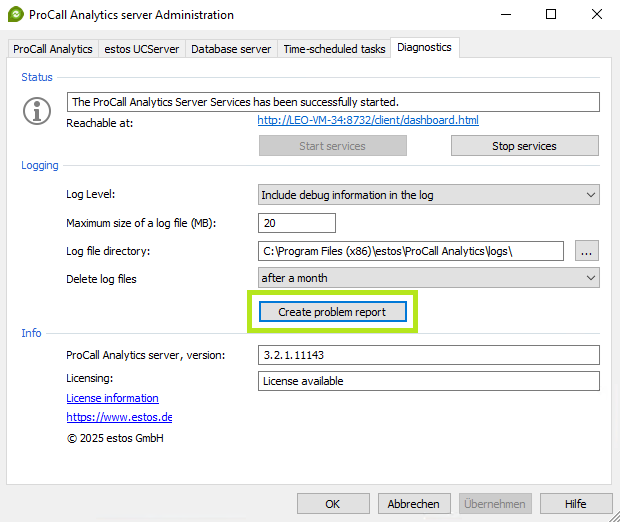Viewport: 620px width, 522px height.
Task: Click Create problem report button
Action: (x=333, y=312)
